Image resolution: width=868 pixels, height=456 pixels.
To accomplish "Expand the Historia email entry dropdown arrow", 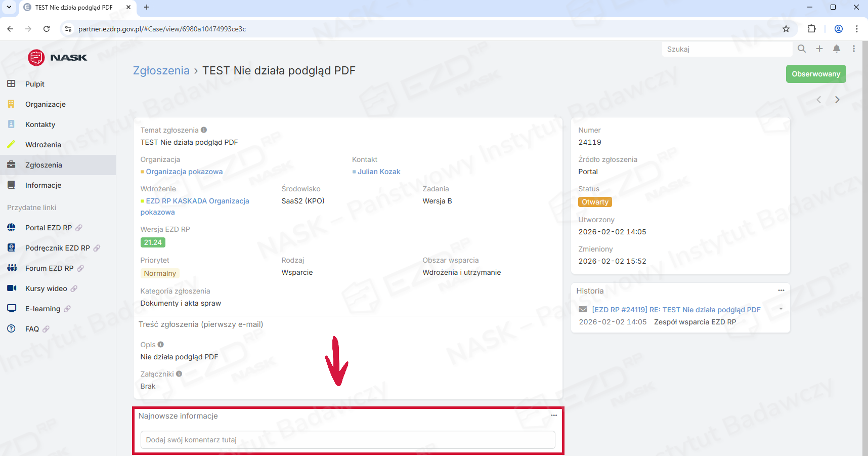I will click(781, 309).
